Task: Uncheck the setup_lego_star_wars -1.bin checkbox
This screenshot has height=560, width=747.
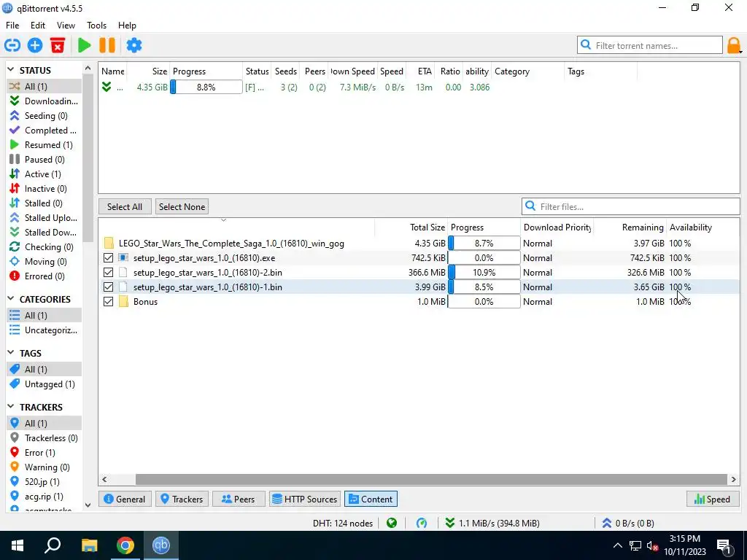Action: 108,287
